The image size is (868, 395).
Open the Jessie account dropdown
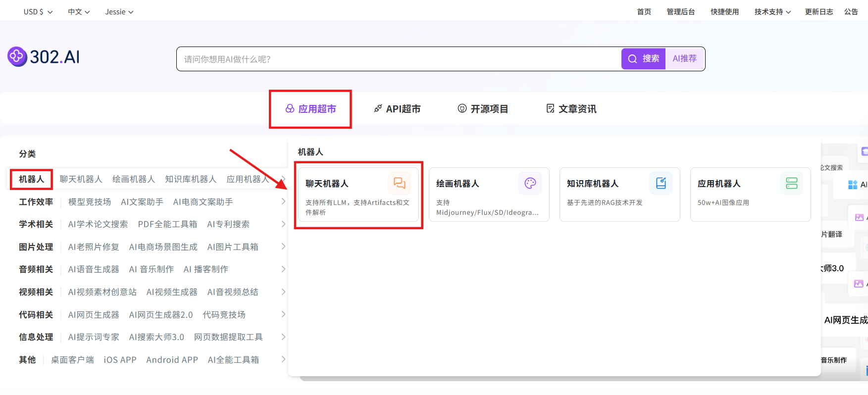pos(119,12)
